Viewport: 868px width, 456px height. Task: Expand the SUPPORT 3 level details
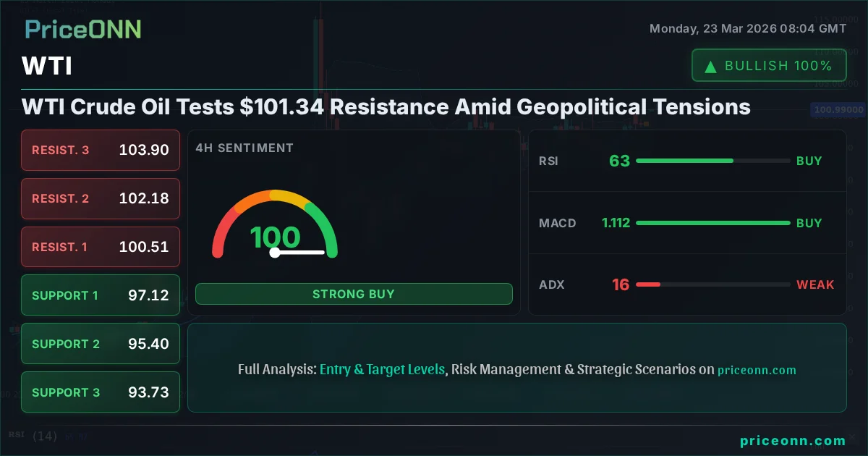(x=100, y=392)
